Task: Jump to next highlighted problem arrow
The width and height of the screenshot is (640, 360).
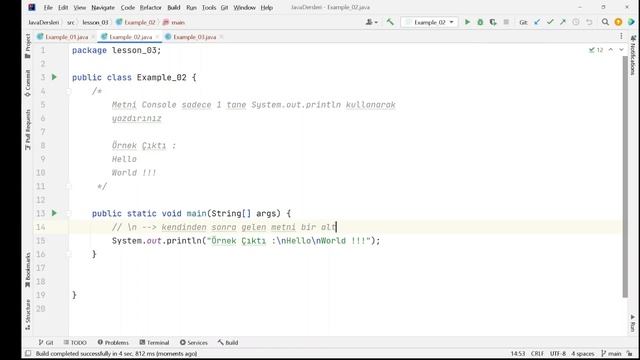Action: 621,50
